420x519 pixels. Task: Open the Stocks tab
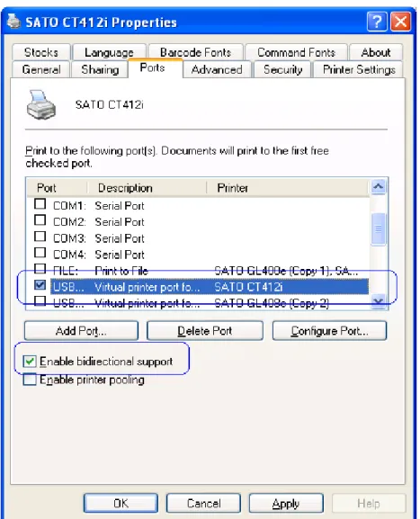[41, 52]
